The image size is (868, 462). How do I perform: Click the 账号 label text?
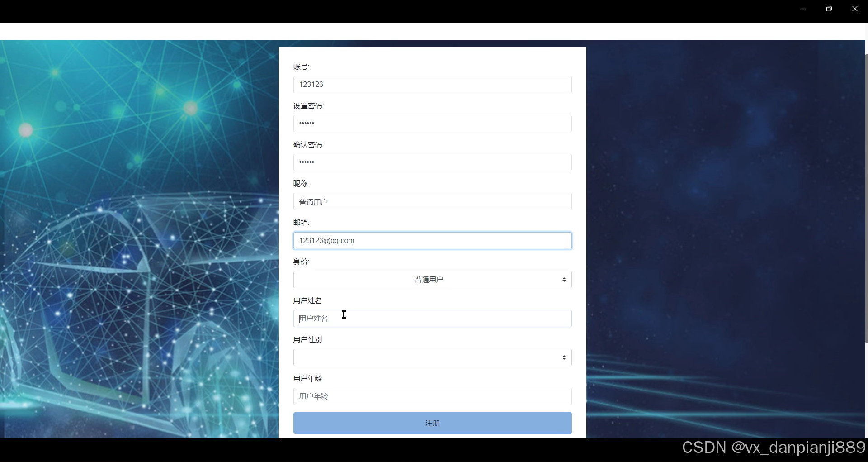click(x=301, y=67)
